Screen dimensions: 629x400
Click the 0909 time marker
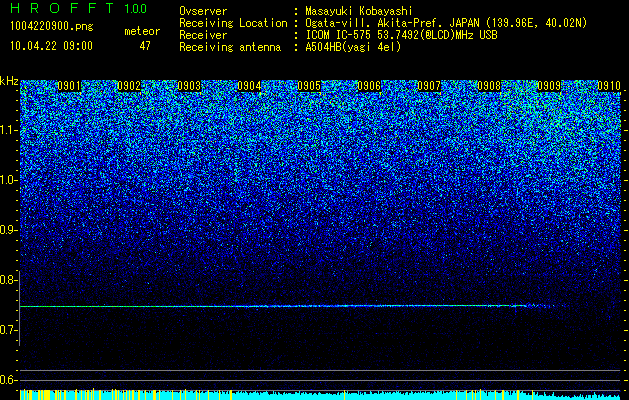tap(549, 86)
